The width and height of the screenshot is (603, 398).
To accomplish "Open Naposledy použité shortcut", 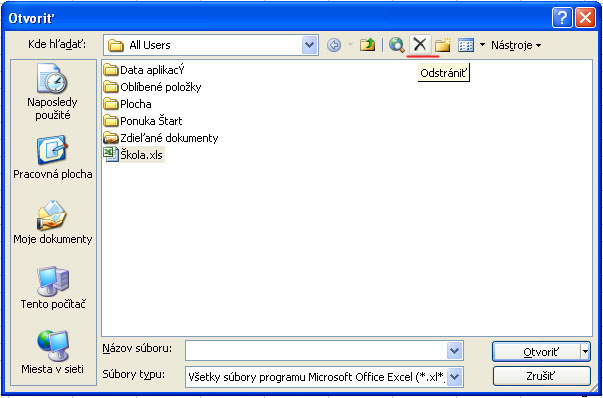I will point(53,92).
